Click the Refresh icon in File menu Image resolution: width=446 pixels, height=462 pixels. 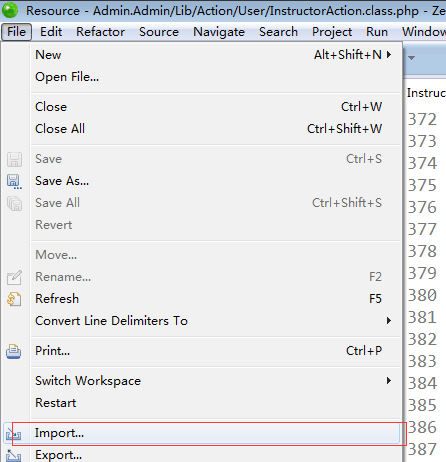[x=14, y=299]
